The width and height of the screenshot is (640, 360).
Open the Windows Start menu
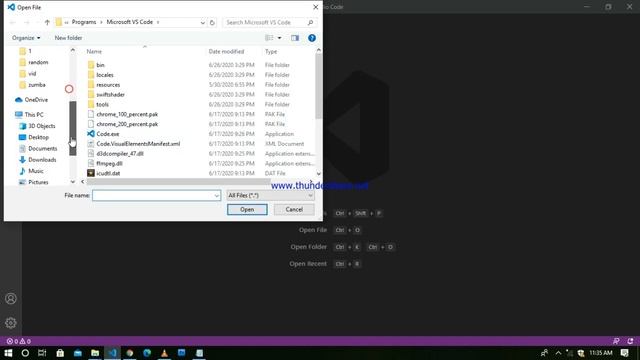pyautogui.click(x=8, y=353)
